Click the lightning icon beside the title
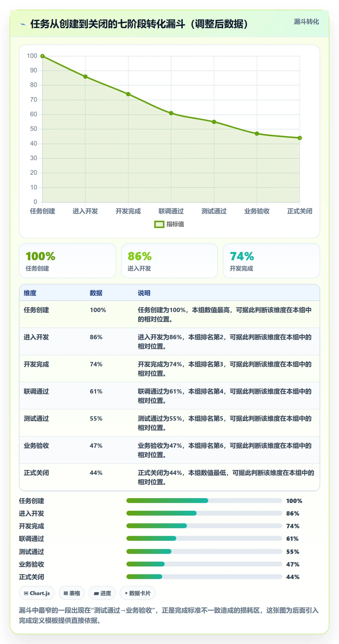The width and height of the screenshot is (339, 644). coord(23,24)
